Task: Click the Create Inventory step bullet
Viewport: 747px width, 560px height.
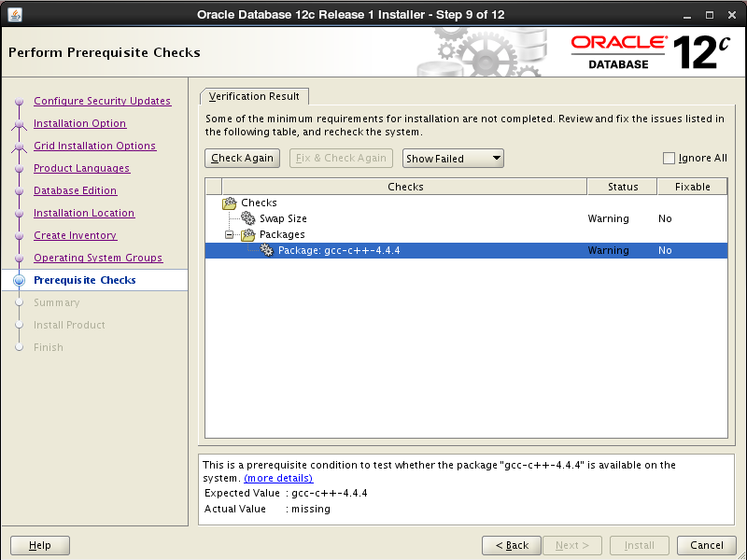Action: click(19, 236)
